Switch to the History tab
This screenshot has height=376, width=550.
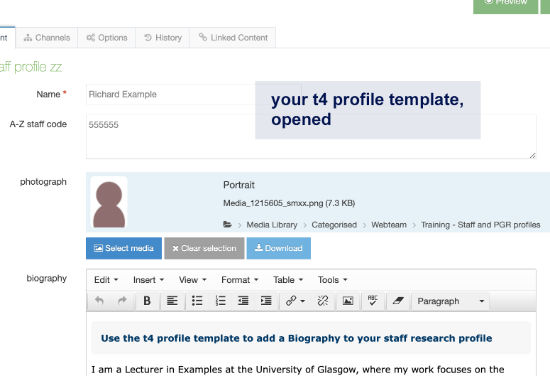163,38
